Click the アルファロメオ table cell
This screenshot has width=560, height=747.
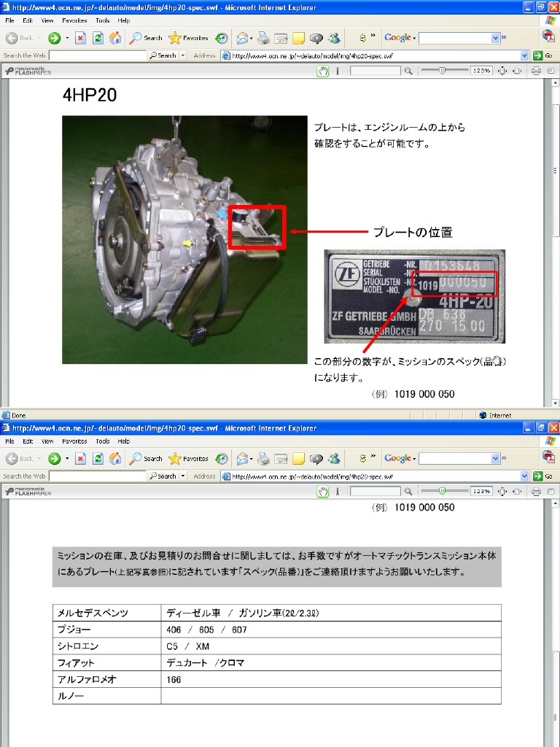[x=106, y=679]
